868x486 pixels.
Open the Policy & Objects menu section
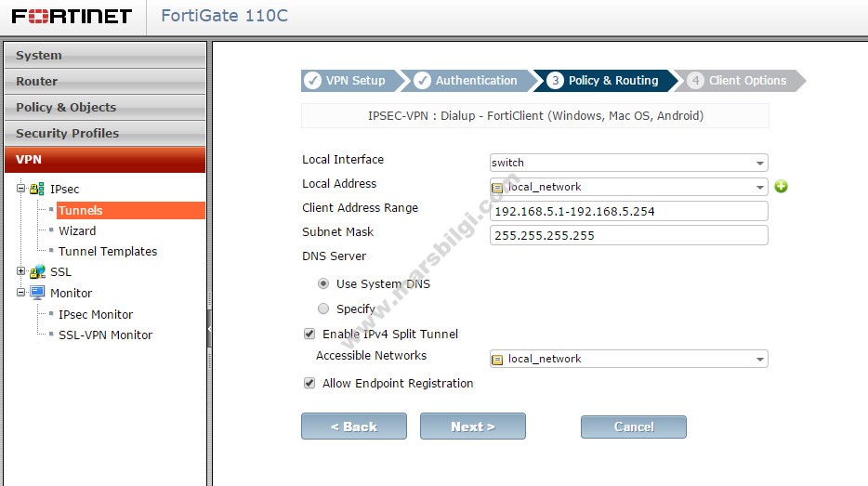[x=105, y=107]
